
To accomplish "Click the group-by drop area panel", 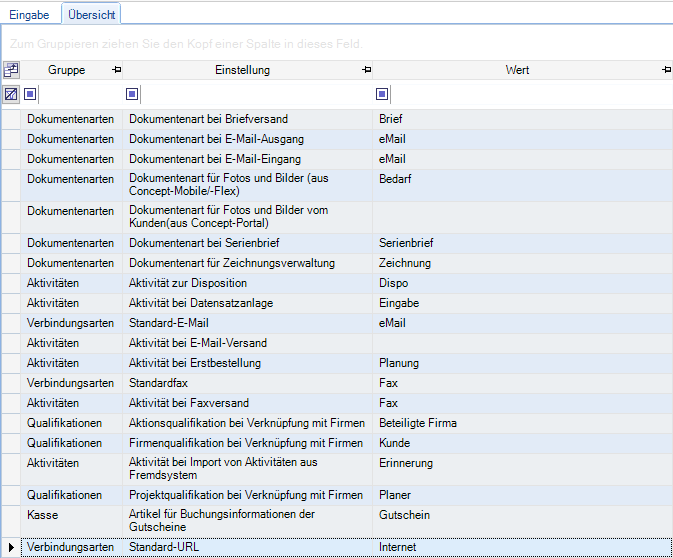I will pos(336,44).
